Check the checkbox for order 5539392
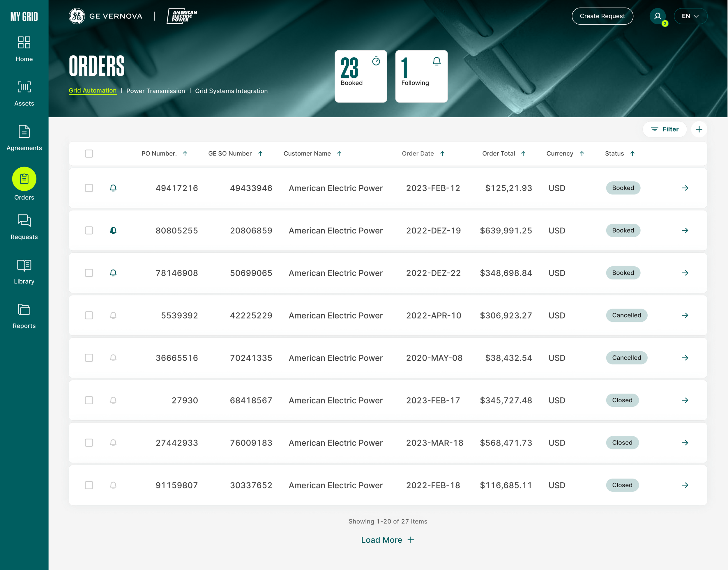This screenshot has width=728, height=570. (x=89, y=315)
